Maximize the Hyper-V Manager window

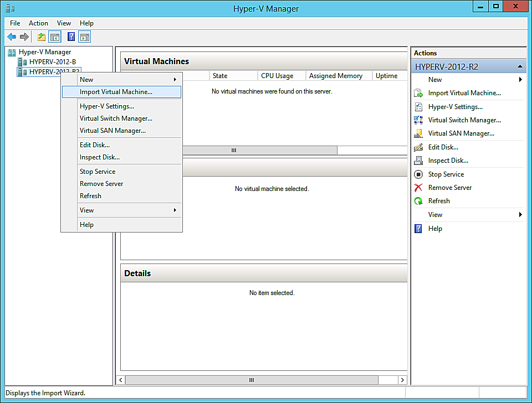[495, 6]
